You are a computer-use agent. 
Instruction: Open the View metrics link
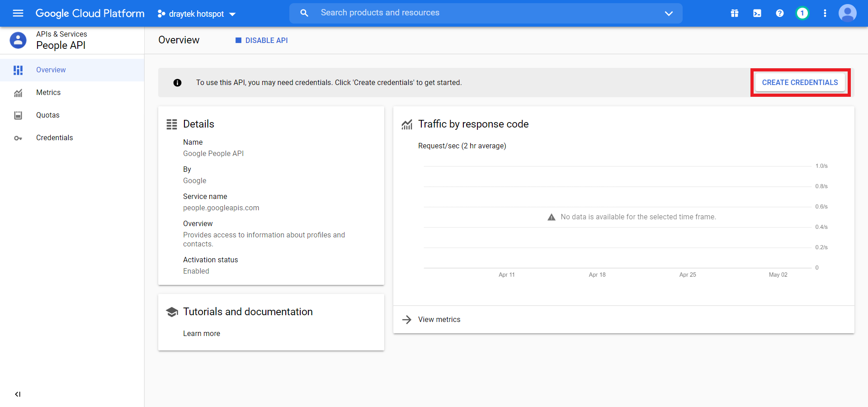click(x=439, y=320)
